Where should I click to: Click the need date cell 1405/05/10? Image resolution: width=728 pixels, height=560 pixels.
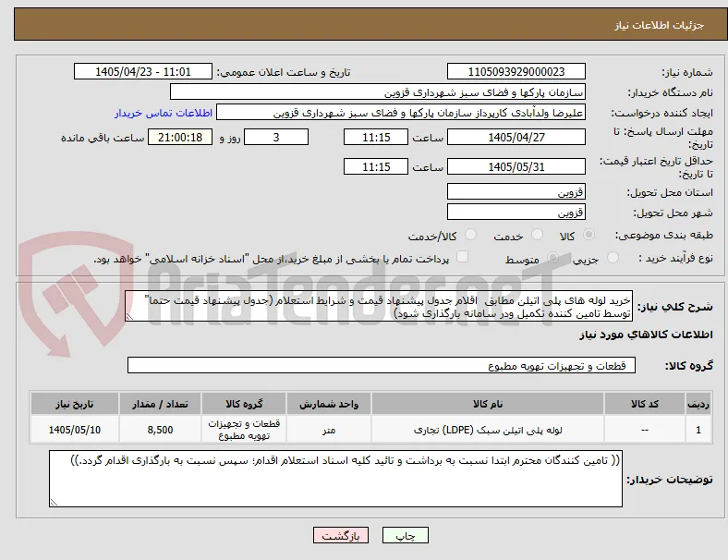click(75, 430)
